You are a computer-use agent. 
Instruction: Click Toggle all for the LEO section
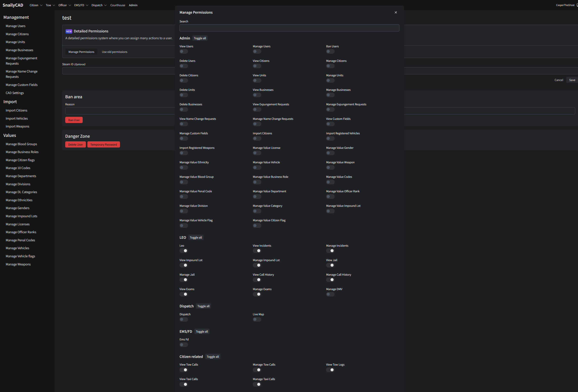coord(196,237)
